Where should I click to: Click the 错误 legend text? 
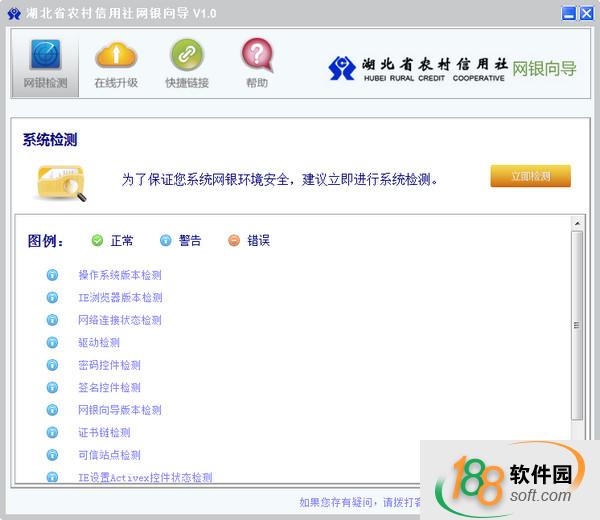(258, 240)
